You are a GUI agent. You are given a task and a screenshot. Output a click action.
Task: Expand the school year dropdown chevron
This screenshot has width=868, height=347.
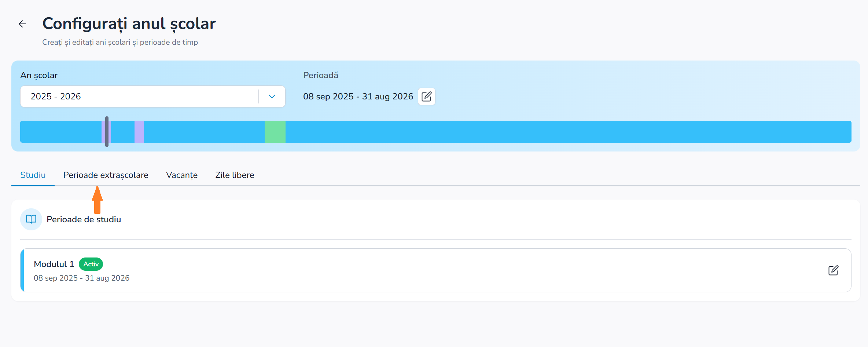point(272,96)
